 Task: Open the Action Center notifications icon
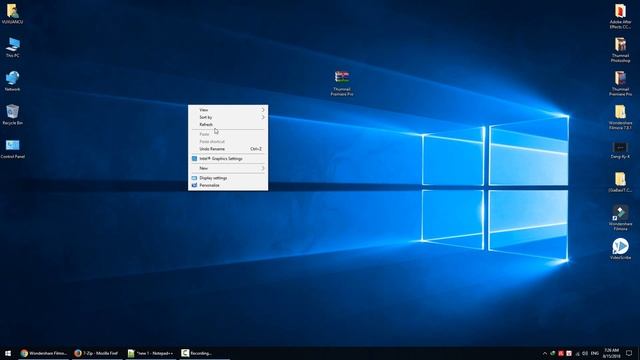click(629, 353)
